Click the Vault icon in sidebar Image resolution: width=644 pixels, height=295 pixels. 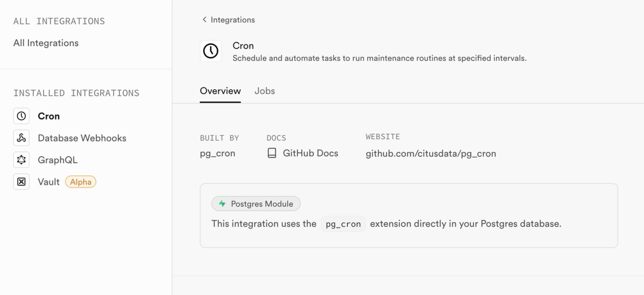click(21, 182)
